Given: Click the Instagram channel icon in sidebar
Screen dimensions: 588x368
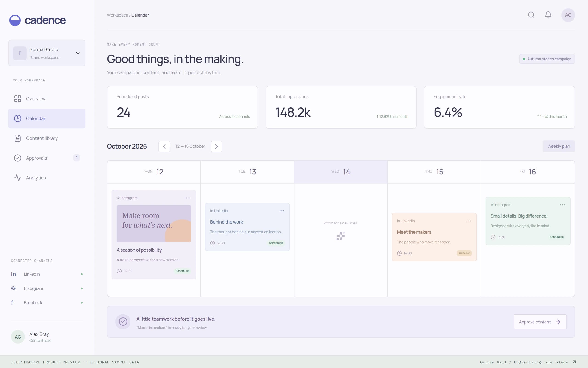Looking at the screenshot, I should [x=14, y=288].
